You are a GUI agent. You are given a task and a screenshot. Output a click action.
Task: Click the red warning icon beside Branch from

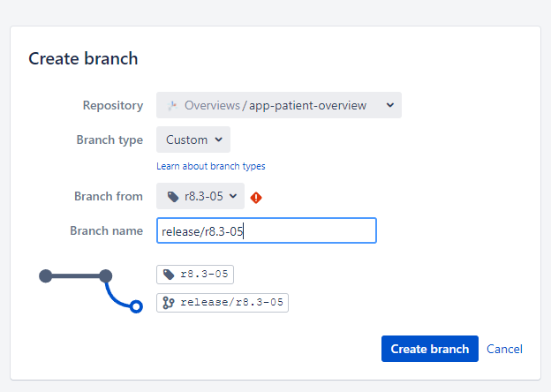click(256, 198)
